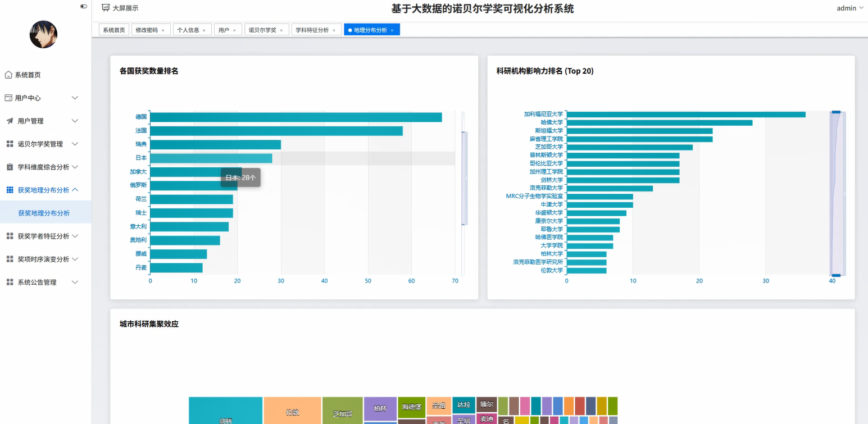Toggle the sidebar collapse switch icon
The width and height of the screenshot is (868, 424).
click(x=84, y=6)
